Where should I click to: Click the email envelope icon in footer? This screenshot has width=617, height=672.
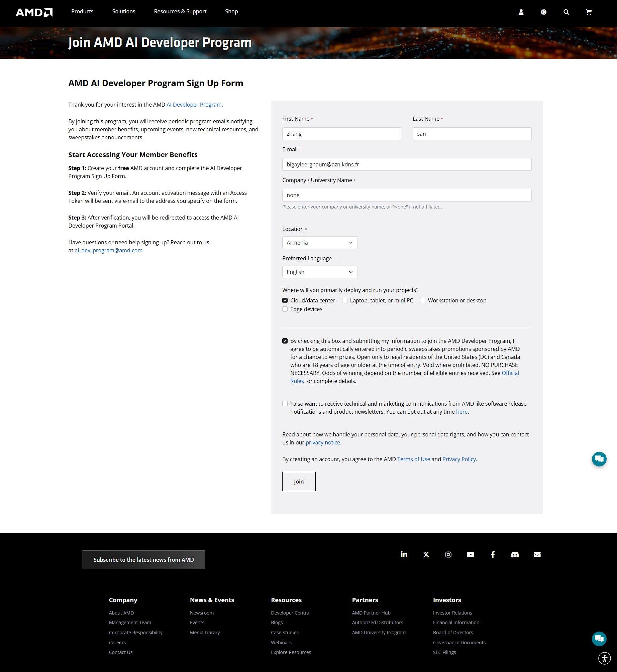point(537,554)
